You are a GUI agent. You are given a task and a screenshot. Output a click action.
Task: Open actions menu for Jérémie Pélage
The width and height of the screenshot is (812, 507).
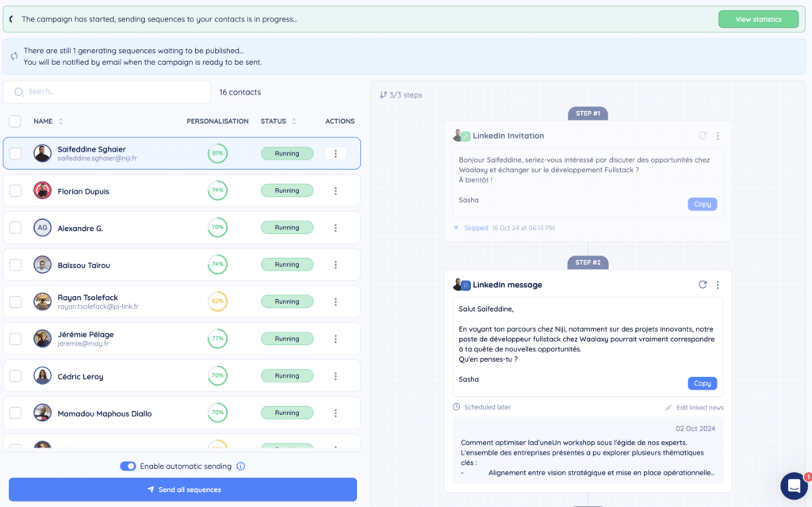pyautogui.click(x=335, y=339)
